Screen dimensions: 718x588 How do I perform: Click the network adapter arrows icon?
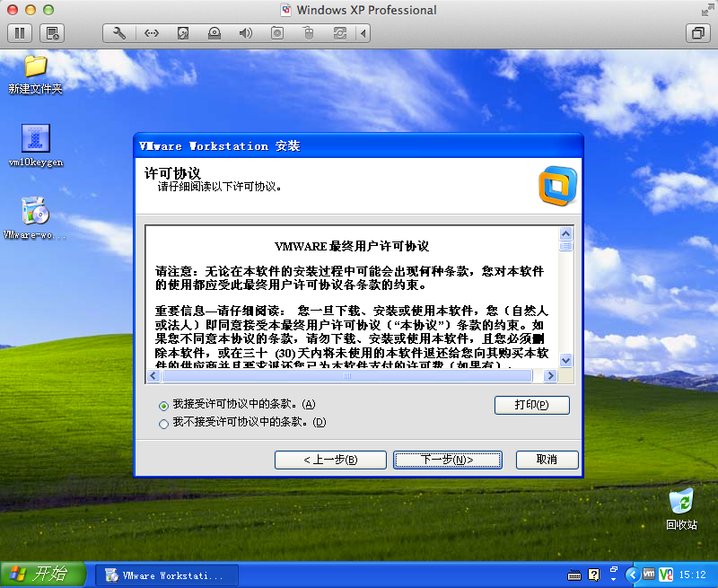coord(151,33)
